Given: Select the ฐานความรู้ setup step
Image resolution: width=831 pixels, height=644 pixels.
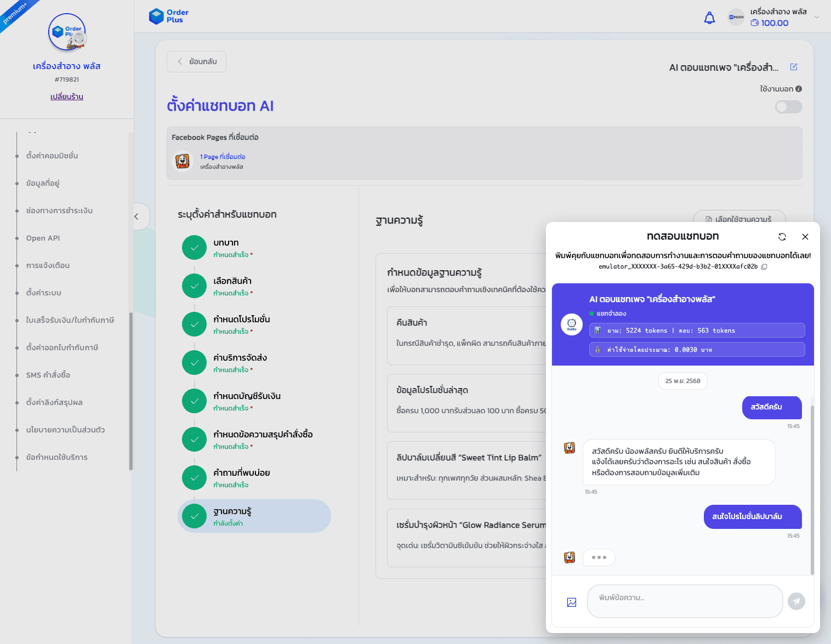Looking at the screenshot, I should pyautogui.click(x=254, y=515).
